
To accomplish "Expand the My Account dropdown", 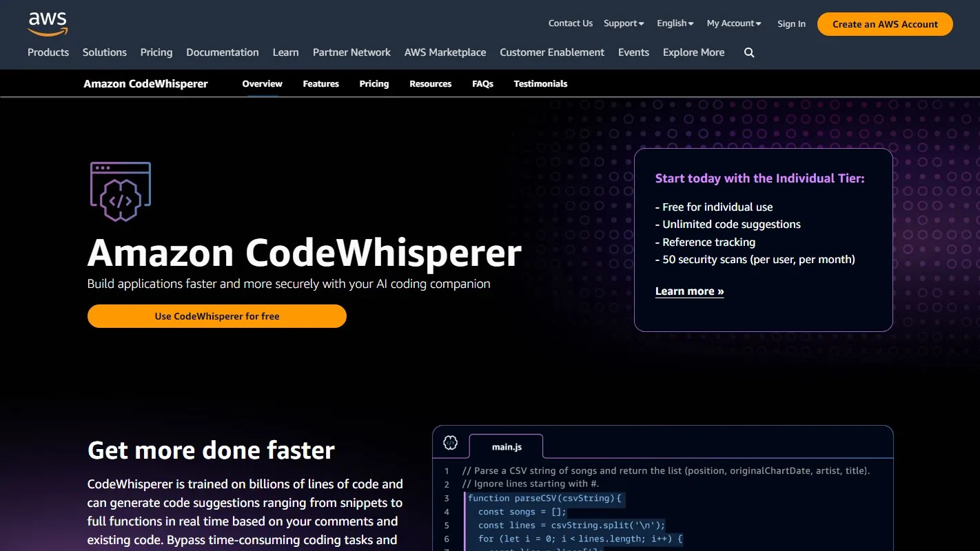I will click(733, 23).
